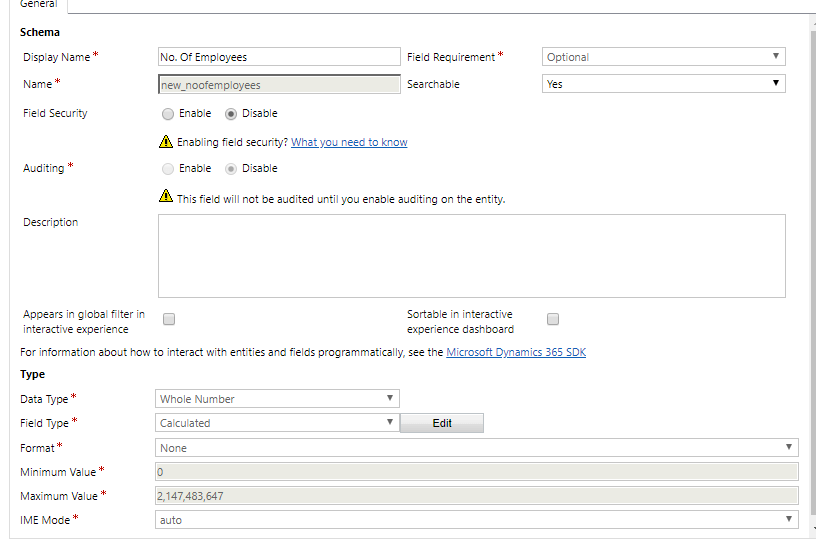Click the auditing warning triangle icon
This screenshot has height=543, width=816.
click(165, 196)
